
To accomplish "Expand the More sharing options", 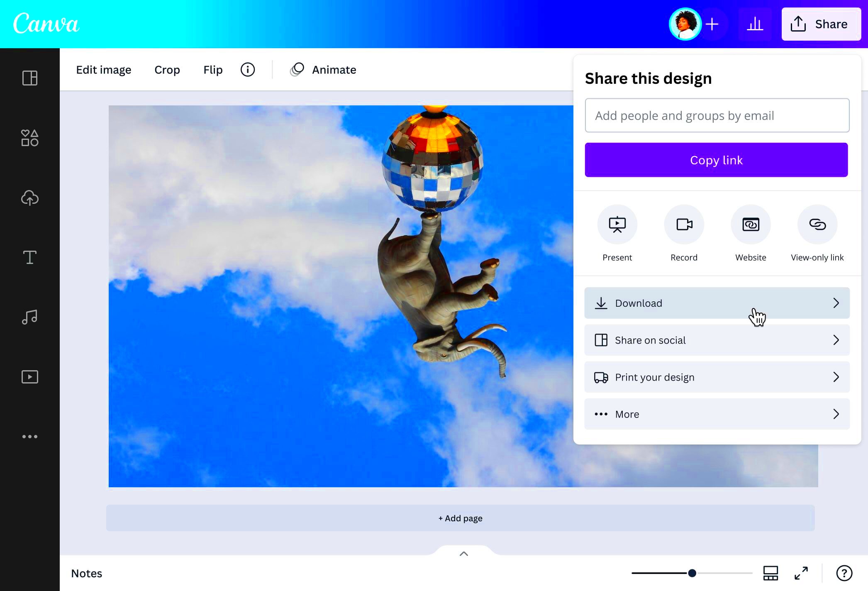I will point(717,413).
